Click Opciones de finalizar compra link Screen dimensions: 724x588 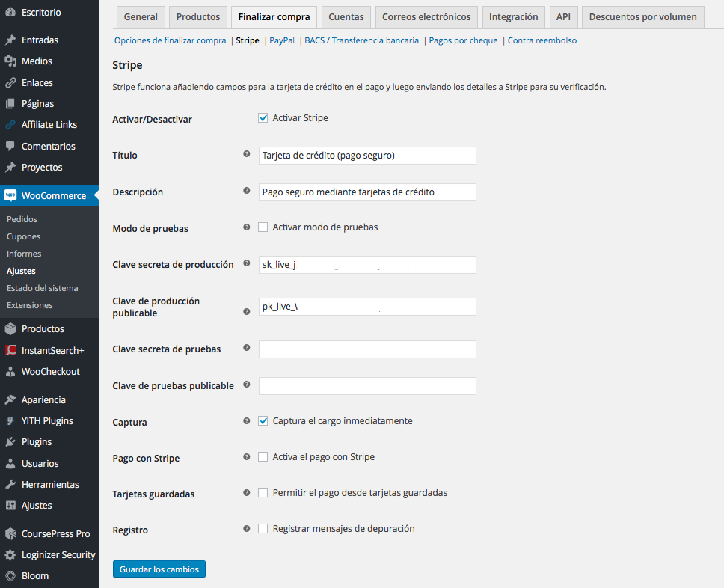(x=170, y=40)
